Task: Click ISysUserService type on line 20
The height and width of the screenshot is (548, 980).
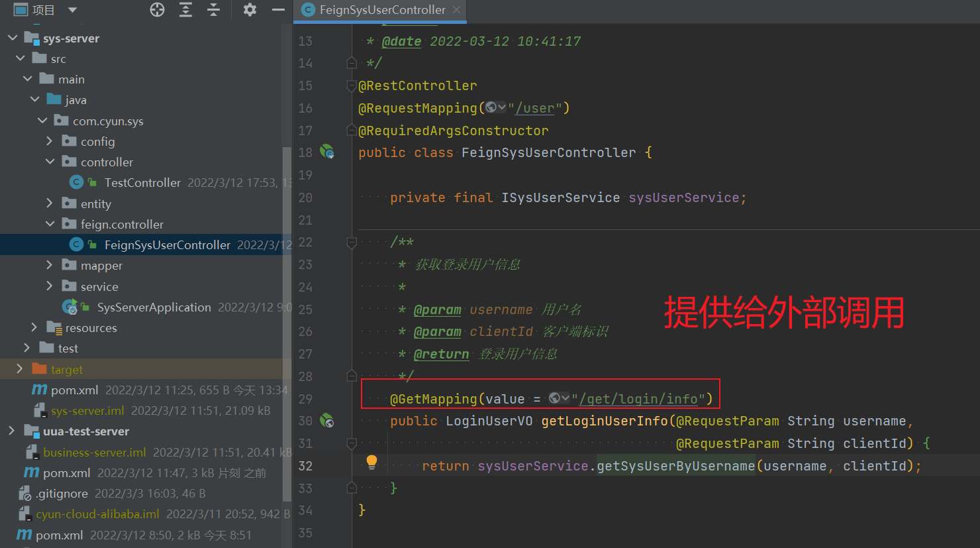Action: [561, 197]
